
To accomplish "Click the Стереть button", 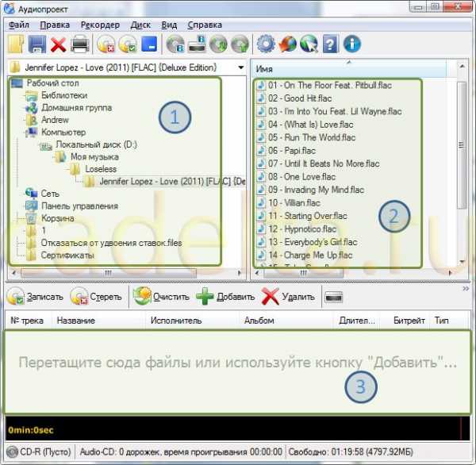I will point(96,297).
